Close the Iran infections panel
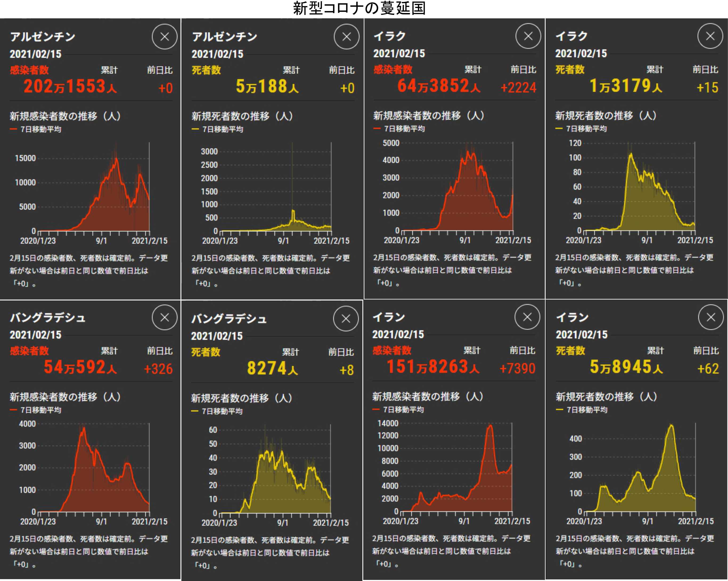Image resolution: width=728 pixels, height=581 pixels. point(527,317)
